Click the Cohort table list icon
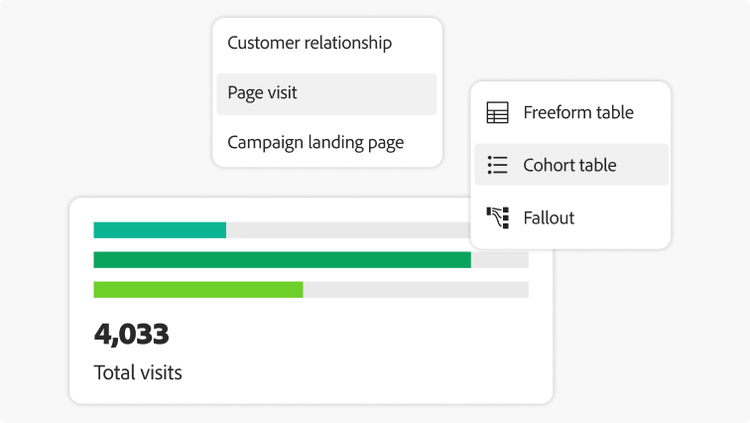 497,165
